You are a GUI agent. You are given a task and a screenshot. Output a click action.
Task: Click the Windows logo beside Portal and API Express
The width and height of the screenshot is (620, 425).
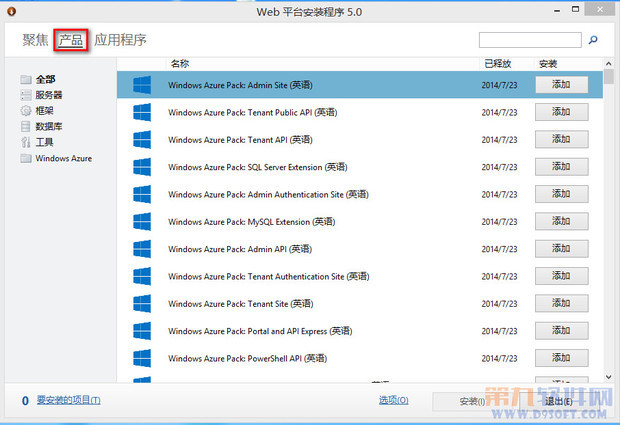click(142, 331)
